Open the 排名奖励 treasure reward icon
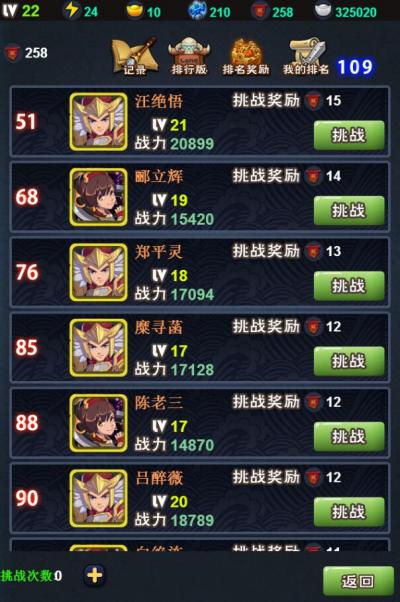The image size is (400, 602). pyautogui.click(x=246, y=56)
